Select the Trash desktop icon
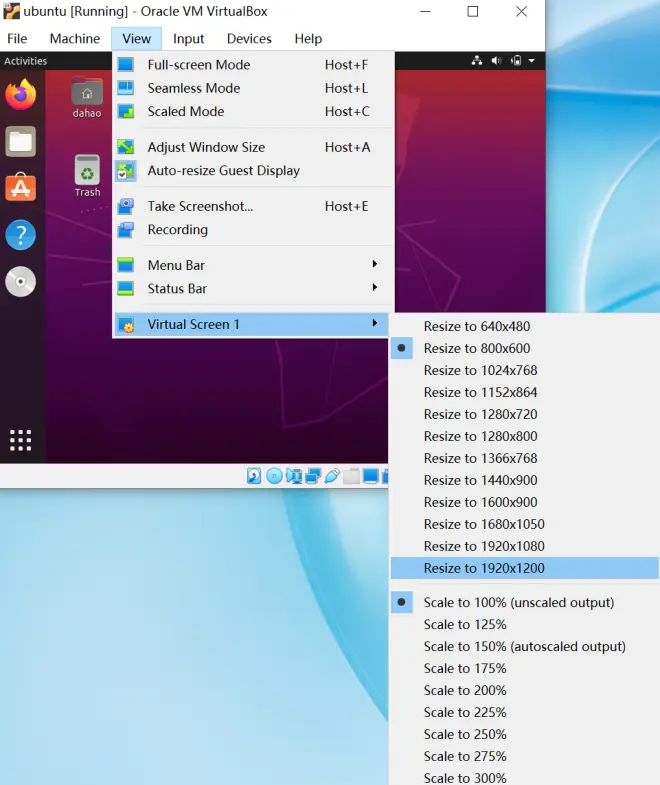This screenshot has width=660, height=785. point(87,176)
